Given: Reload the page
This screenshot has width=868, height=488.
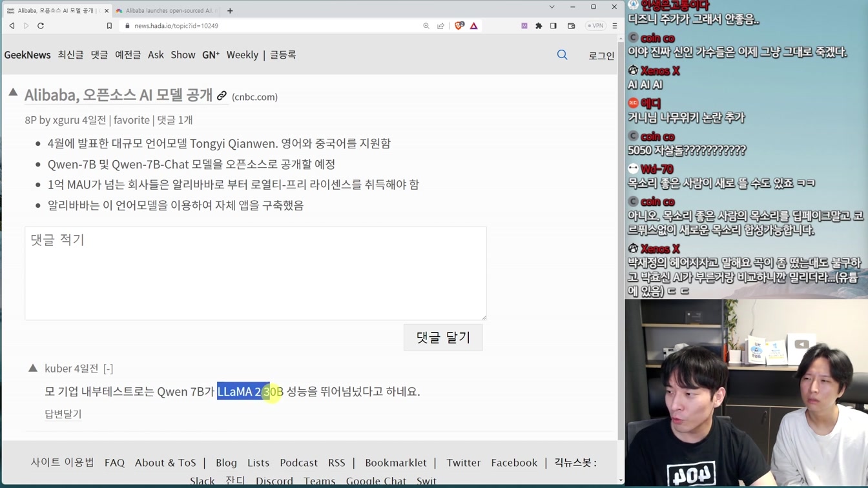Looking at the screenshot, I should pos(41,26).
